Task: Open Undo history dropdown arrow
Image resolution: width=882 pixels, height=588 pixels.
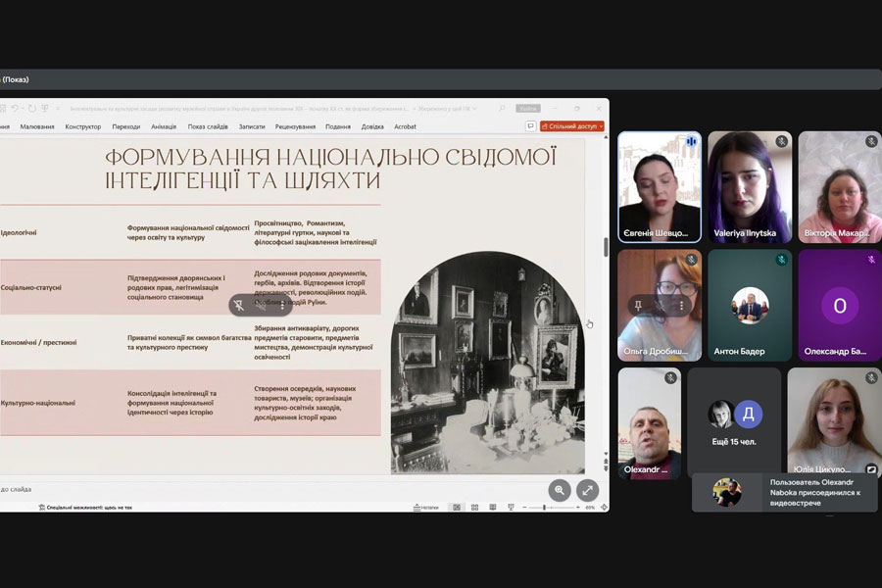Action: (24, 108)
